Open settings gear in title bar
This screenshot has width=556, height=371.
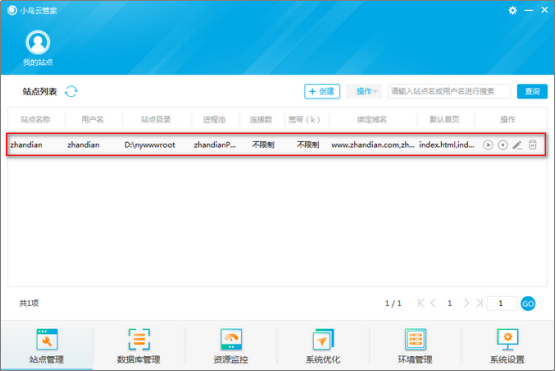(512, 10)
